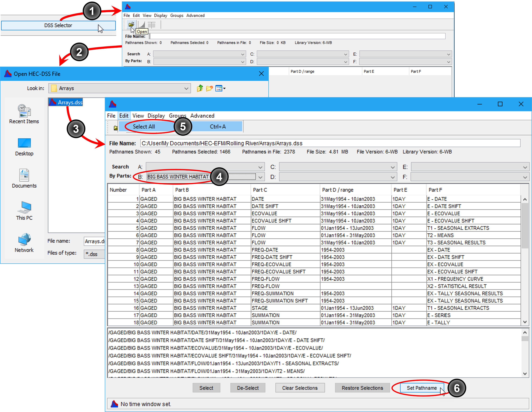Viewport: 532px width, 412px height.
Task: Click the Open file toolbar icon
Action: click(131, 24)
